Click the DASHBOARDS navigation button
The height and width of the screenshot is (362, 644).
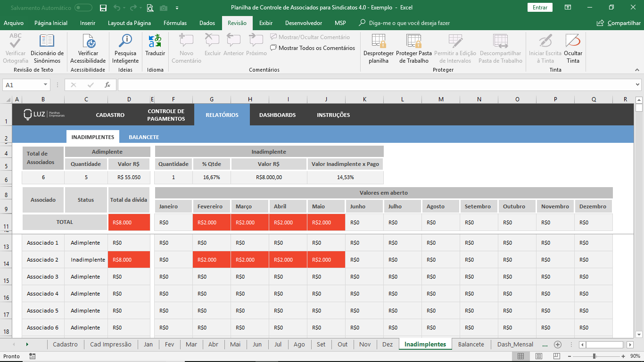(x=277, y=115)
